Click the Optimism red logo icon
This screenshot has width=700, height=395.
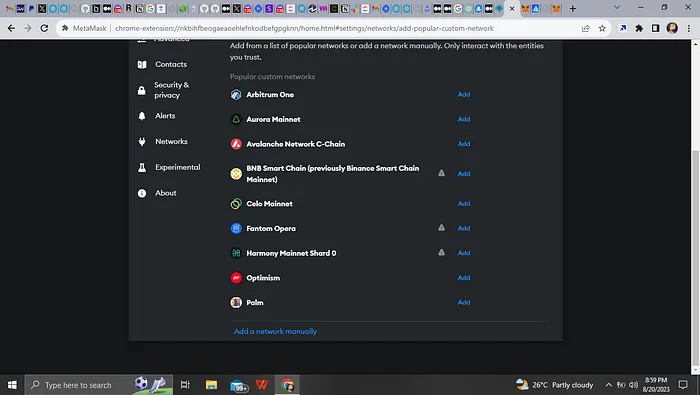coord(236,278)
